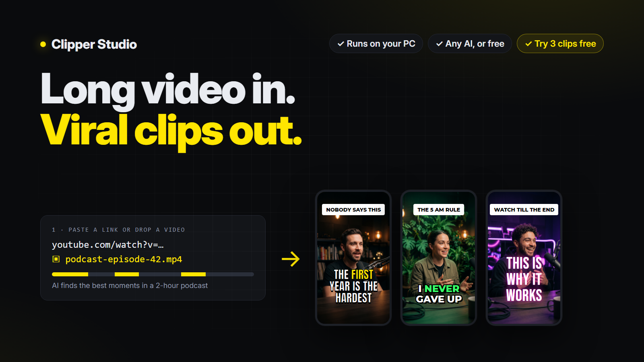Click the middle yellow segment on the timeline bar
Screen dimensions: 644x362
[127, 274]
